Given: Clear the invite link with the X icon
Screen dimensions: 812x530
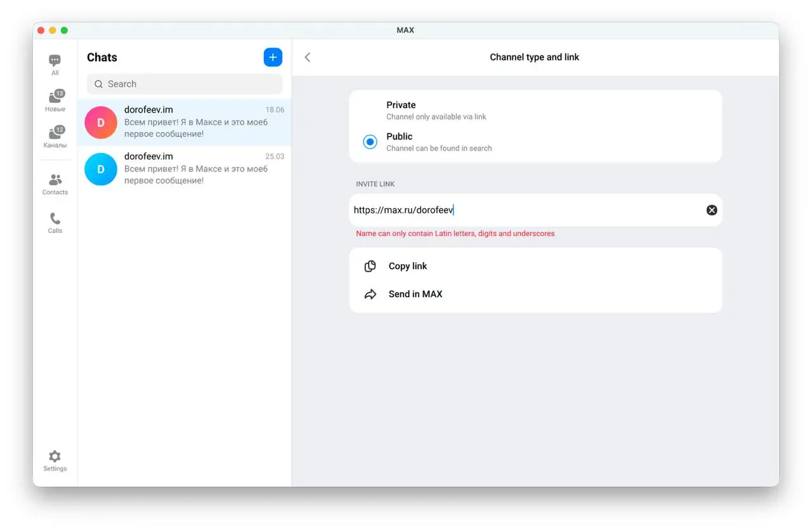Looking at the screenshot, I should tap(712, 210).
